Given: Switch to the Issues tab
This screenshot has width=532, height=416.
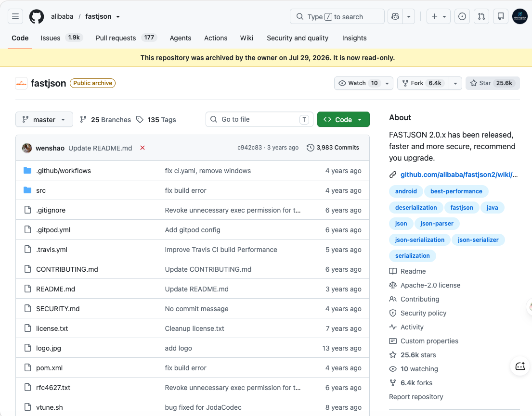Looking at the screenshot, I should click(x=61, y=38).
